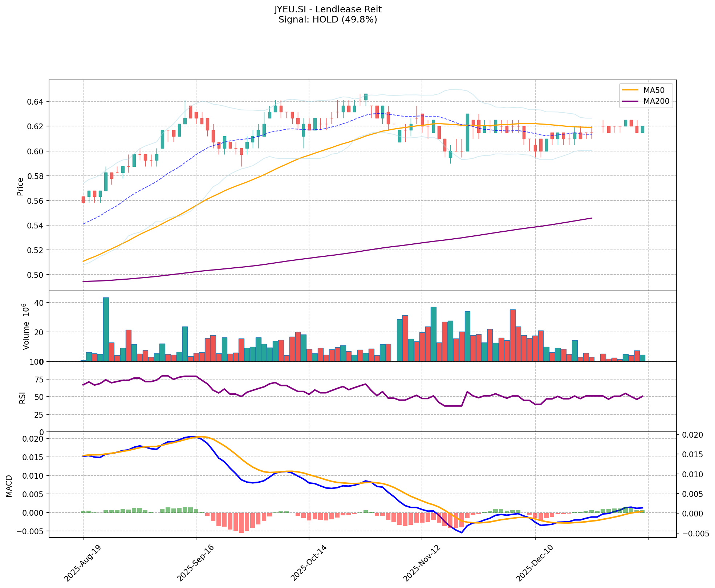Click the chart title JYEU.SI - Lendlease Reit

[x=328, y=9]
